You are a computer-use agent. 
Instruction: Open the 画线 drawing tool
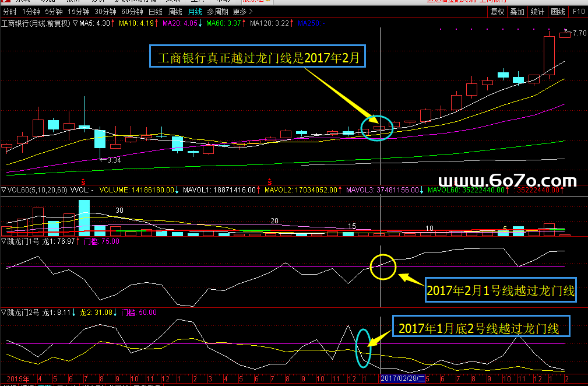pyautogui.click(x=558, y=12)
